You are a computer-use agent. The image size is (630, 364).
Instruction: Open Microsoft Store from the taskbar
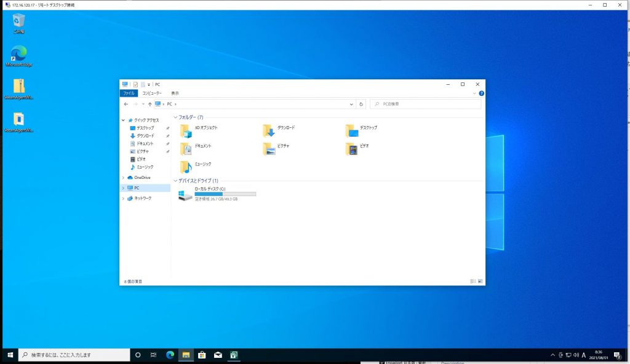tap(202, 355)
